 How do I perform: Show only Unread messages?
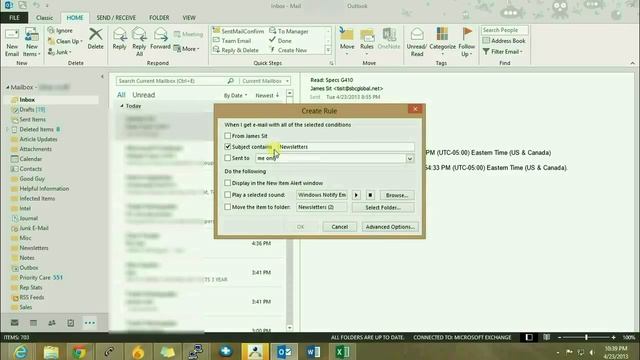pyautogui.click(x=144, y=95)
